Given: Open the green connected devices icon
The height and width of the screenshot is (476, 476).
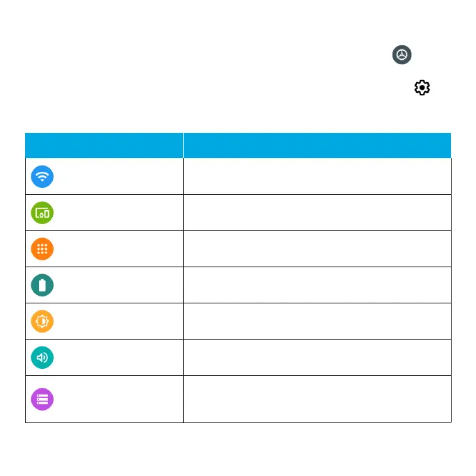Looking at the screenshot, I should 42,213.
